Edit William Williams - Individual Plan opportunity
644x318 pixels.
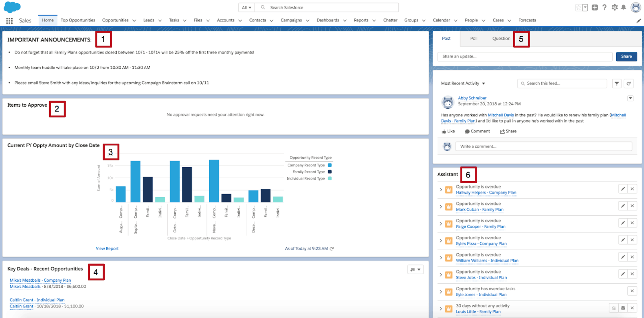tap(623, 257)
